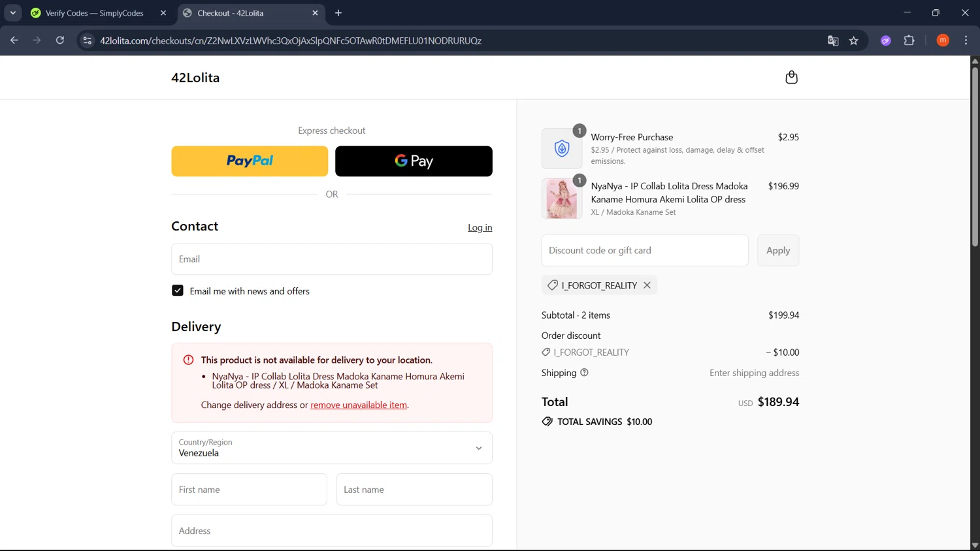
Task: Focus the Last name field
Action: tap(414, 490)
